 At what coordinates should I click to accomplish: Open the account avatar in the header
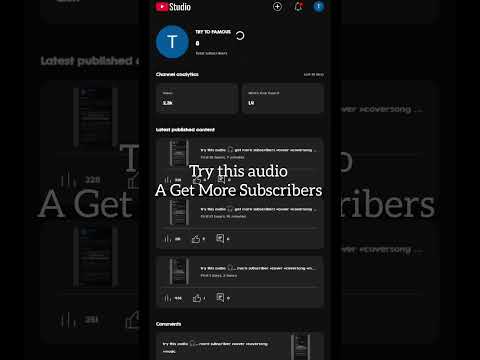coord(319,6)
